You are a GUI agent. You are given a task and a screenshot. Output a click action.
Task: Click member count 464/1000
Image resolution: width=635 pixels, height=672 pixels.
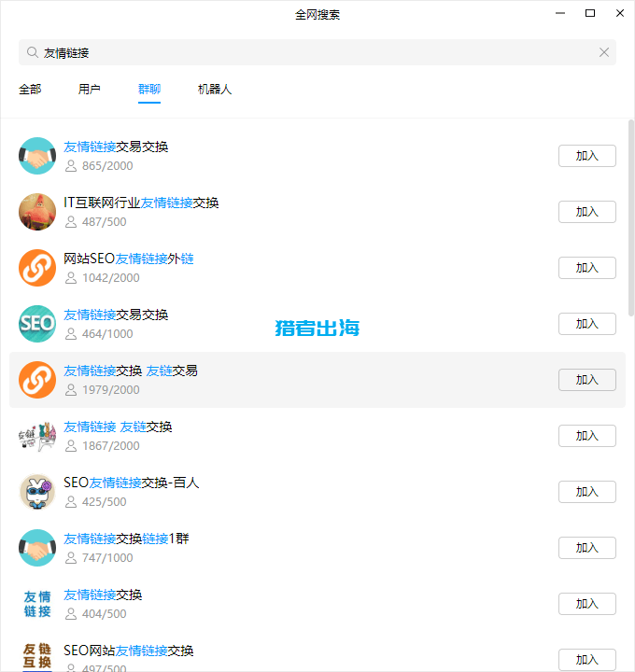click(107, 334)
